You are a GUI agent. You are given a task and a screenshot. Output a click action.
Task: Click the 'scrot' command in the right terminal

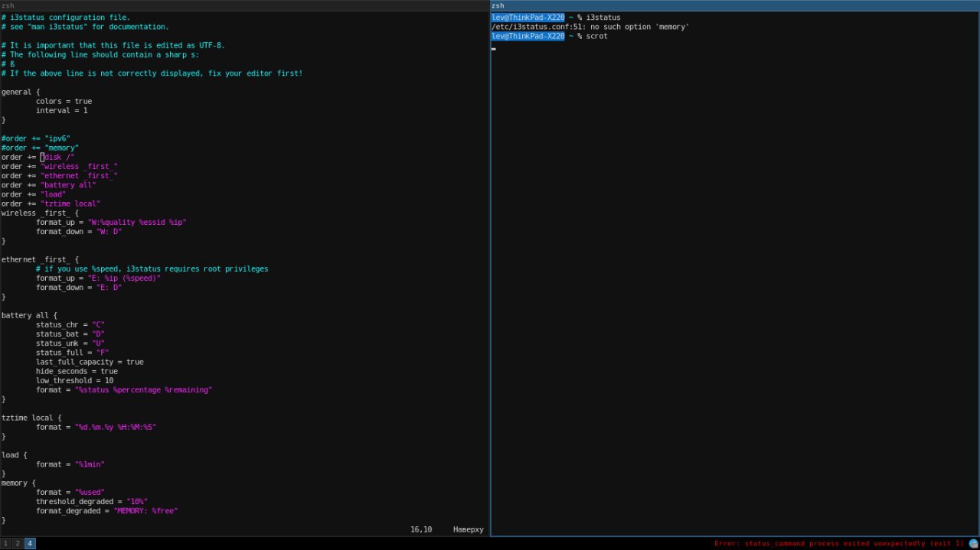(597, 36)
